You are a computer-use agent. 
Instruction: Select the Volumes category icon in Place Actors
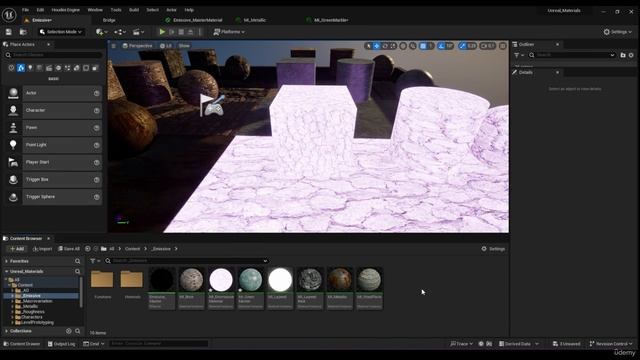click(x=86, y=68)
